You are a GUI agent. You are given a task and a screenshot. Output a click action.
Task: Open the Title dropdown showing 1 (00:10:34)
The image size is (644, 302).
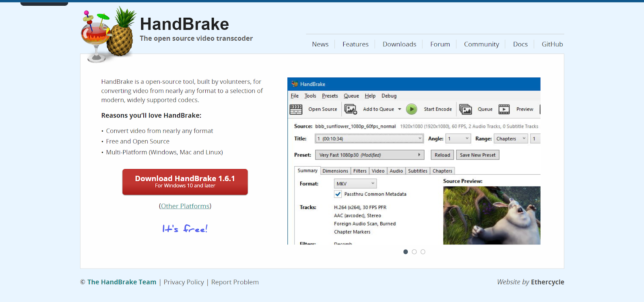pos(369,139)
